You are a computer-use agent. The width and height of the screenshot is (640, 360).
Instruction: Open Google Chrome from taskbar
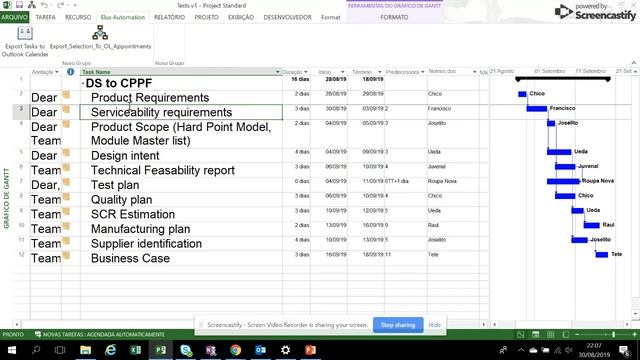[236, 350]
